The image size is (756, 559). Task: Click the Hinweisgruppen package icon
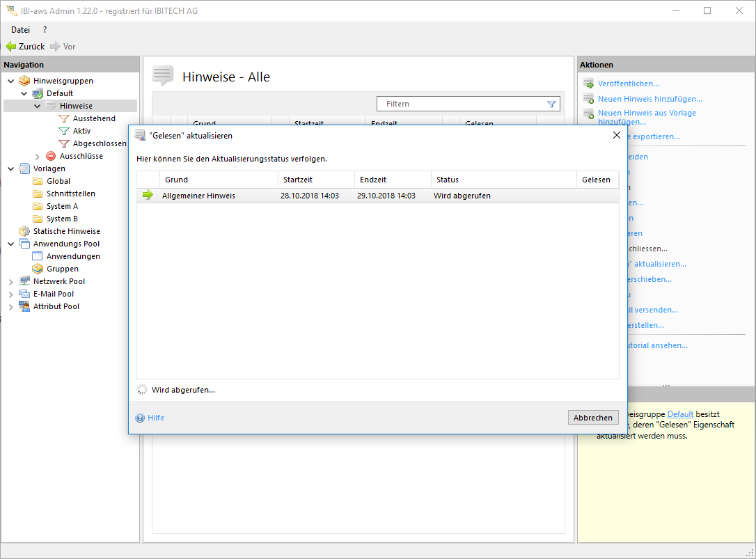coord(24,81)
